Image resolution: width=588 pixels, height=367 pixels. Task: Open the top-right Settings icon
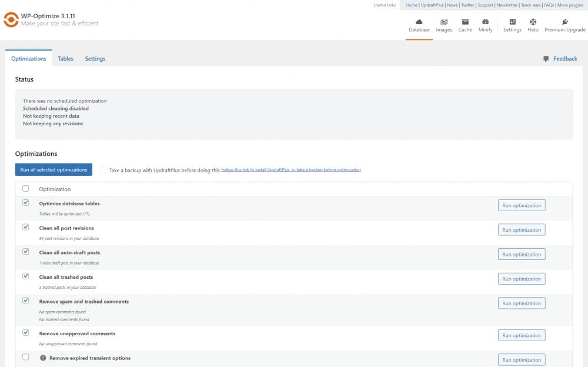512,22
